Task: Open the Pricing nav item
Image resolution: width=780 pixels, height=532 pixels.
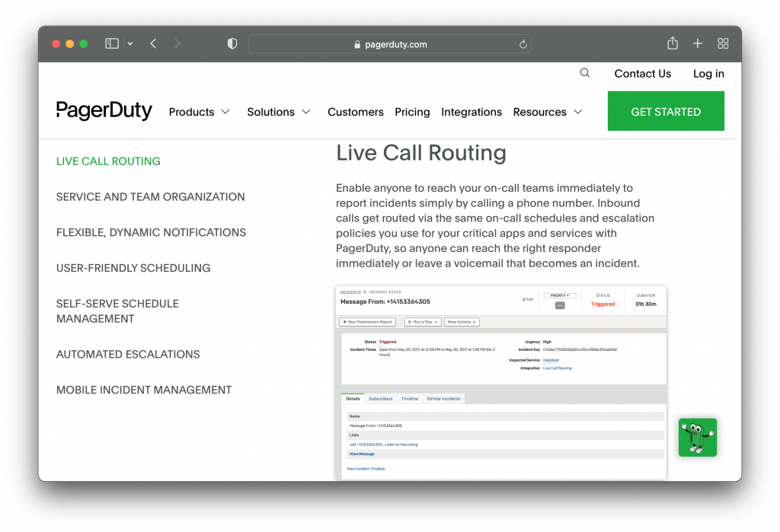Action: pyautogui.click(x=412, y=112)
